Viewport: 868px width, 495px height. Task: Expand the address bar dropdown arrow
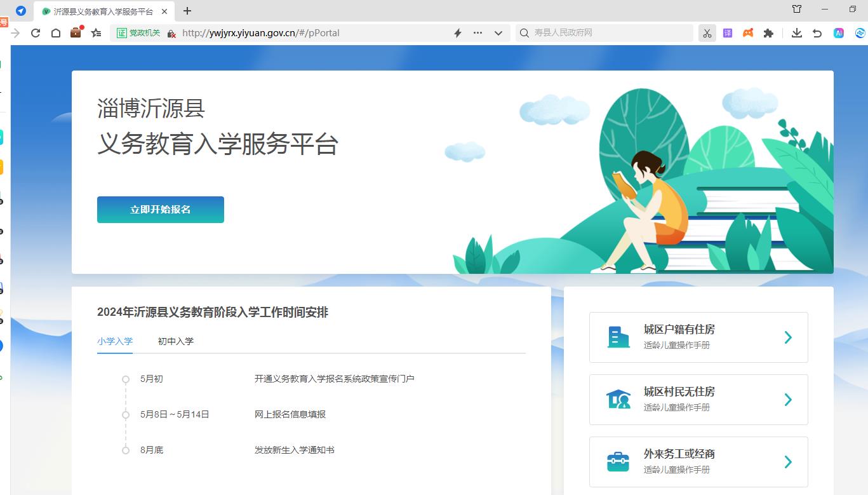tap(498, 33)
